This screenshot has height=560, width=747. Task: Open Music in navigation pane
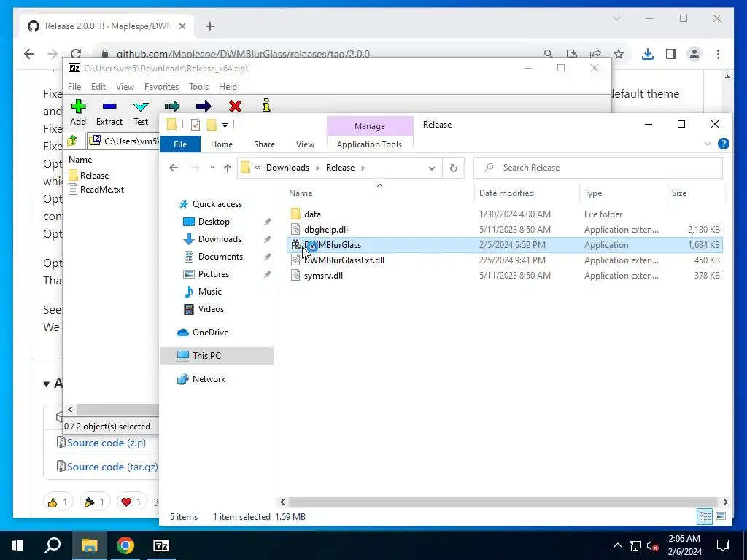click(209, 292)
